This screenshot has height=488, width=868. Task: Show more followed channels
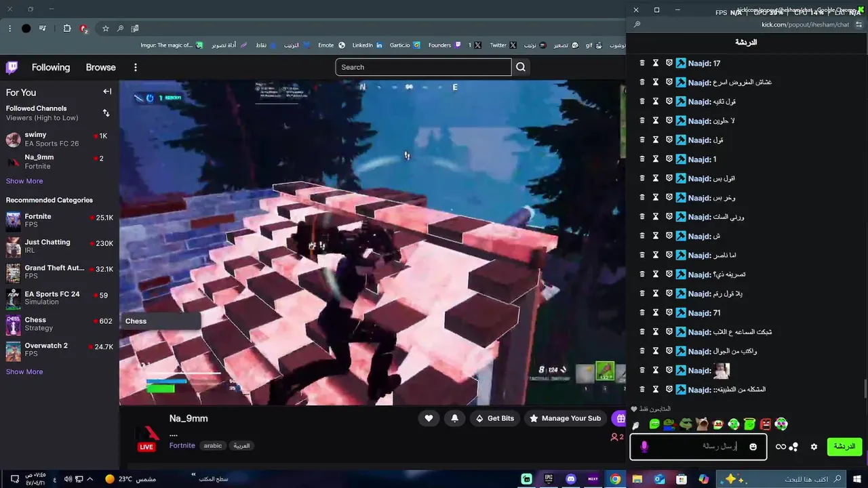24,181
